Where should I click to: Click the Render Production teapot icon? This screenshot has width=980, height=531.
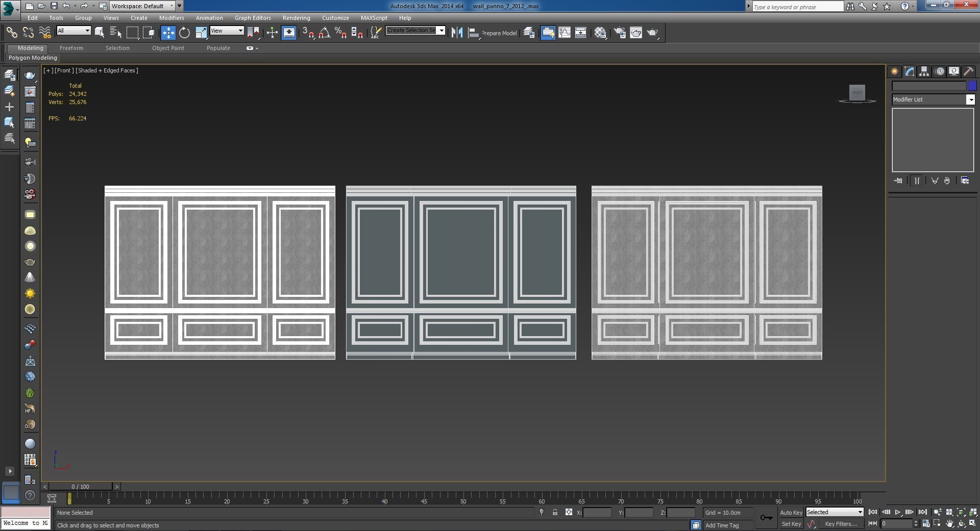point(652,33)
